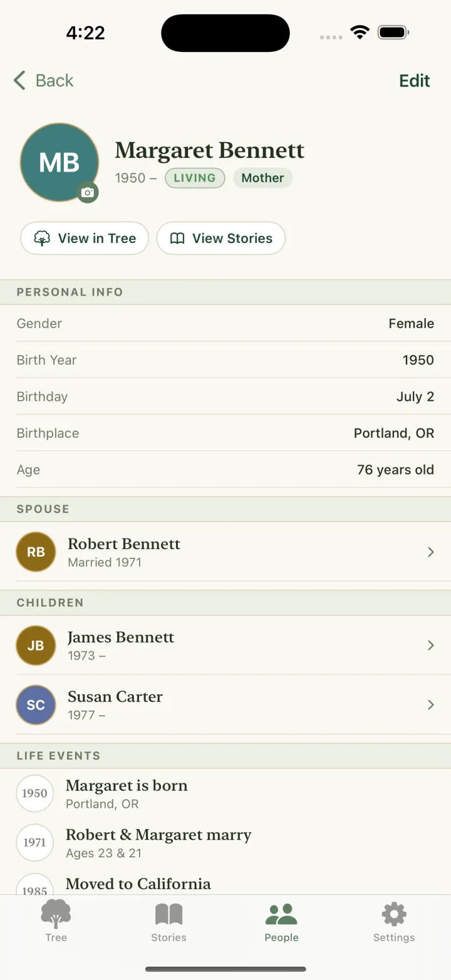Tap the SC avatar for Susan Carter
This screenshot has height=980, width=451.
click(36, 704)
